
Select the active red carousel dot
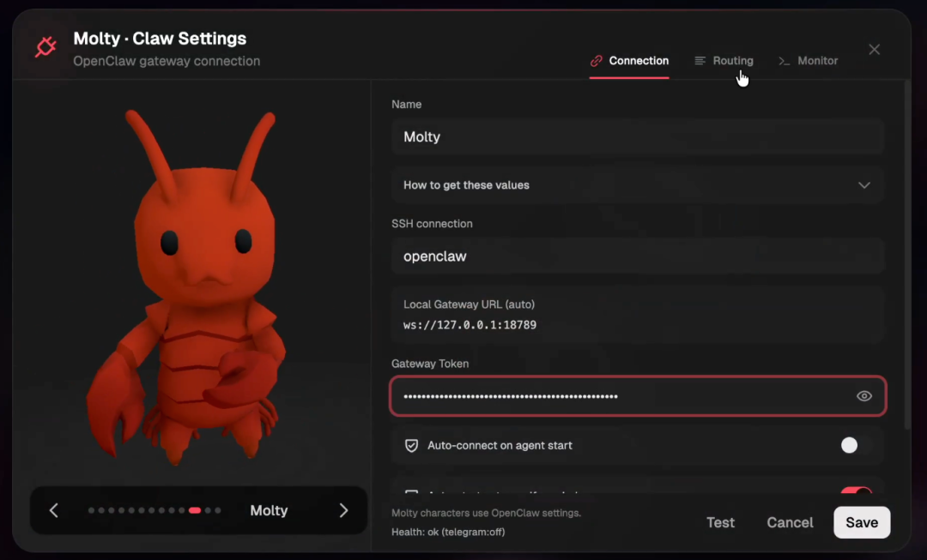point(195,511)
